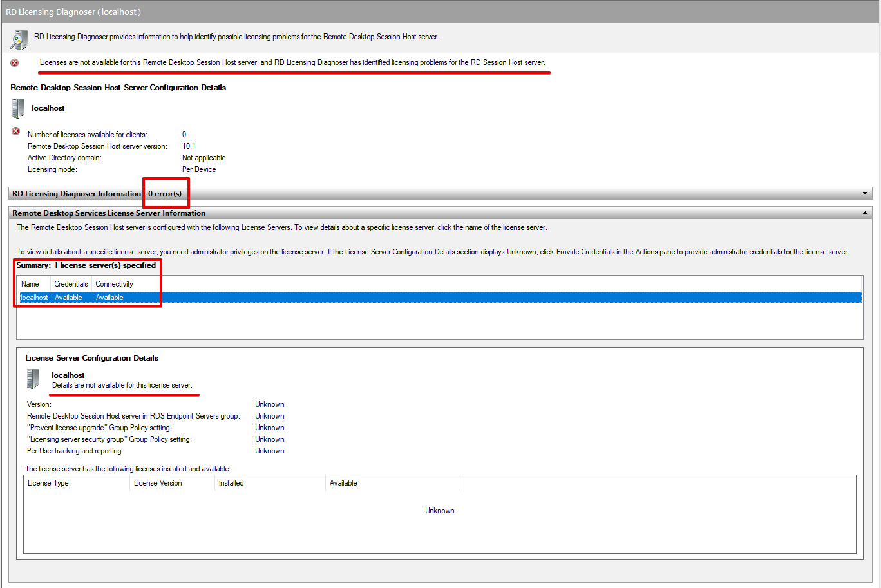Click 'Not applicable' Active Directory domain value
The image size is (881, 588).
click(204, 158)
